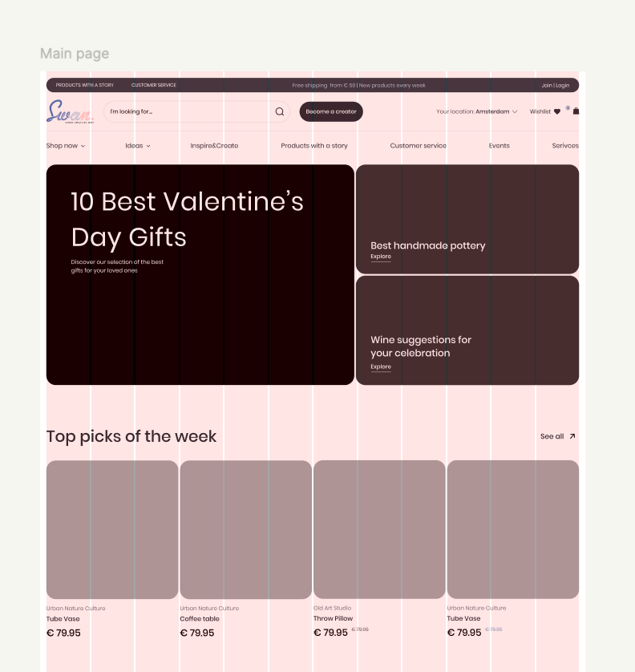Expand the Amsterdam location dropdown
This screenshot has height=672, width=635.
pyautogui.click(x=515, y=111)
